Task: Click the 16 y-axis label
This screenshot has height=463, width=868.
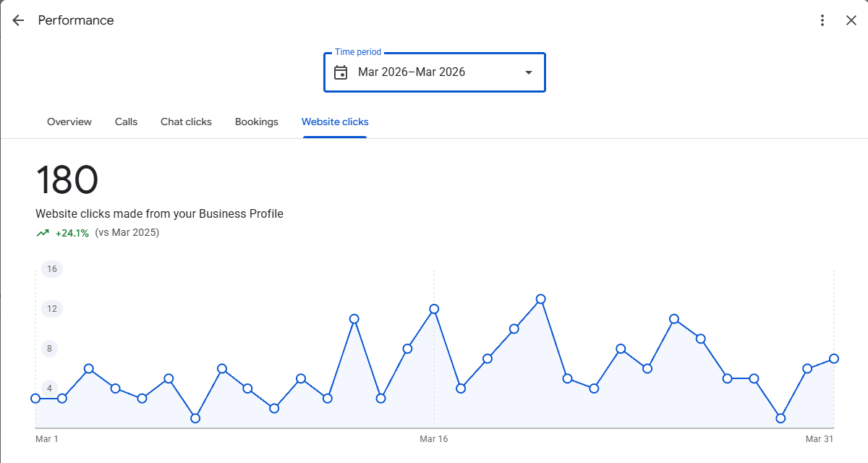Action: [52, 269]
